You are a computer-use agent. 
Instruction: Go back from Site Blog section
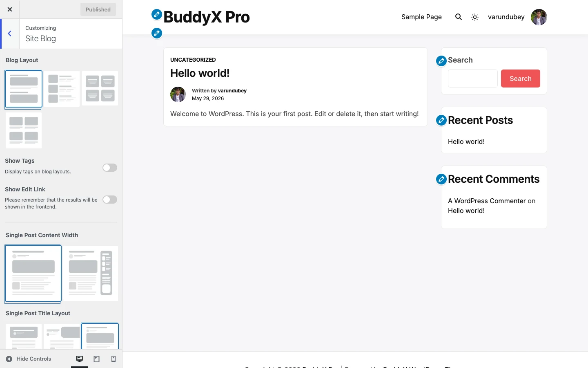click(x=10, y=34)
